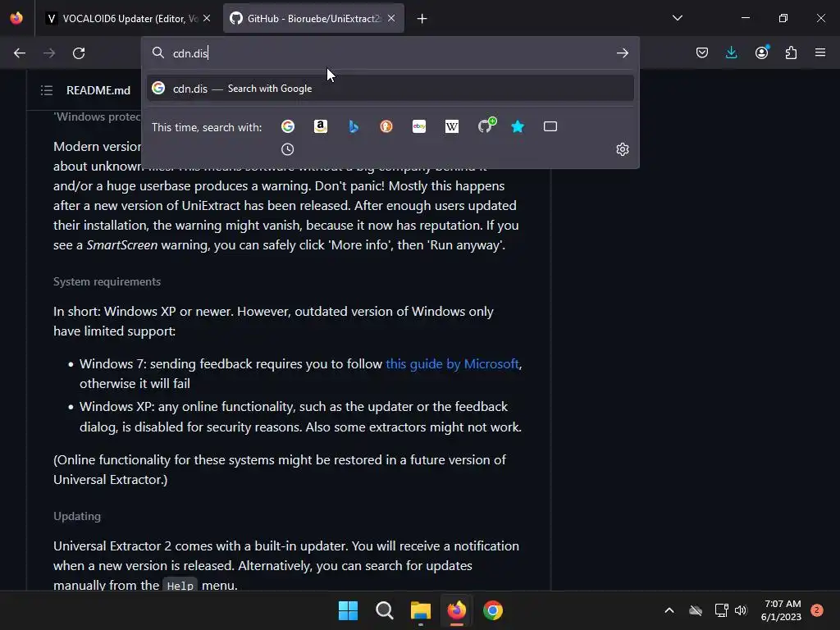The height and width of the screenshot is (630, 840).
Task: Search this time with Bing
Action: click(x=354, y=126)
